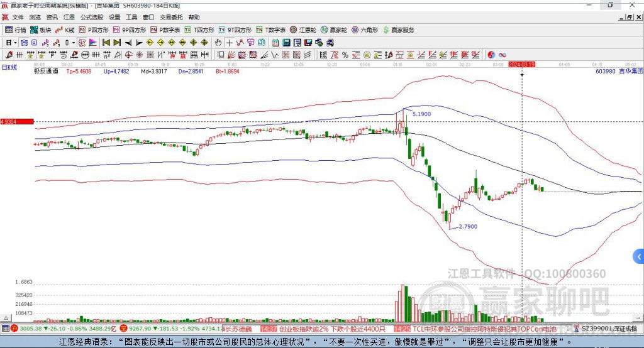Click the percent % tool icon
The width and height of the screenshot is (644, 348).
(345, 55)
